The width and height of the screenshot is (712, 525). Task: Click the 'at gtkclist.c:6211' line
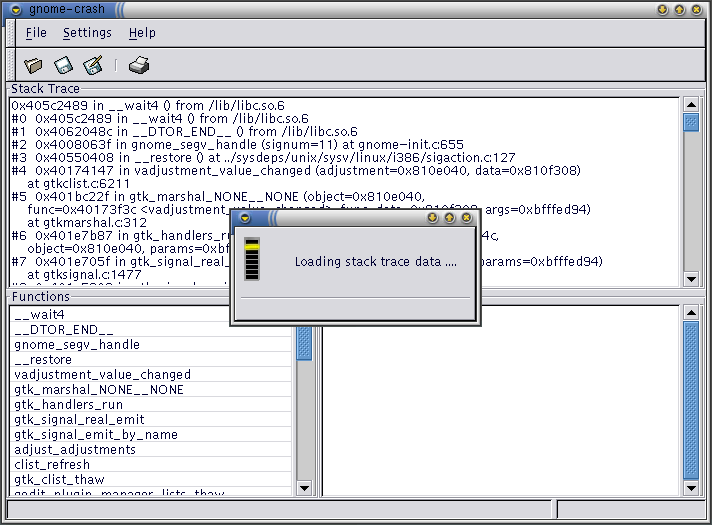point(79,183)
